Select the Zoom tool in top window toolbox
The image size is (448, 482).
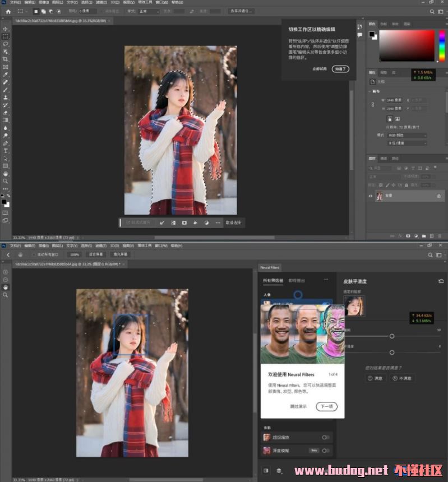[6, 182]
